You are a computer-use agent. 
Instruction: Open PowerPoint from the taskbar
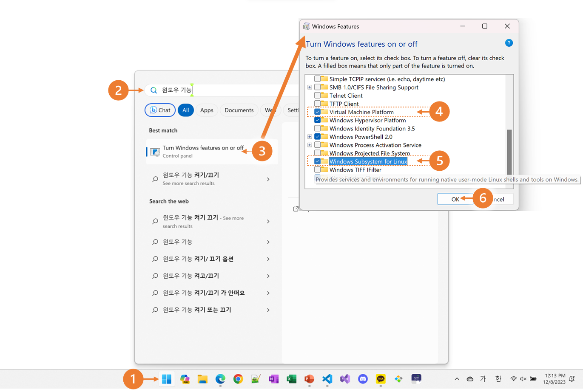309,379
